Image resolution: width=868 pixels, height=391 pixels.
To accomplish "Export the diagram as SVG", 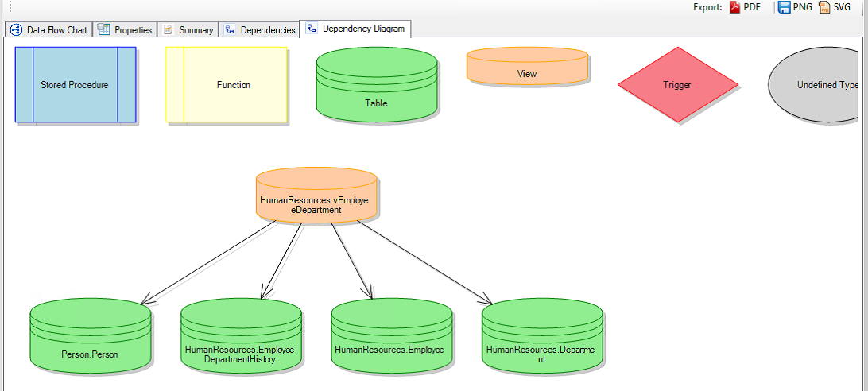I will pyautogui.click(x=835, y=7).
